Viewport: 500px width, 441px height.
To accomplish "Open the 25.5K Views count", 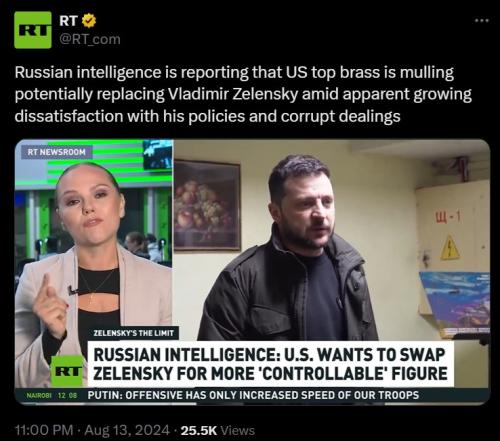I will click(x=218, y=430).
